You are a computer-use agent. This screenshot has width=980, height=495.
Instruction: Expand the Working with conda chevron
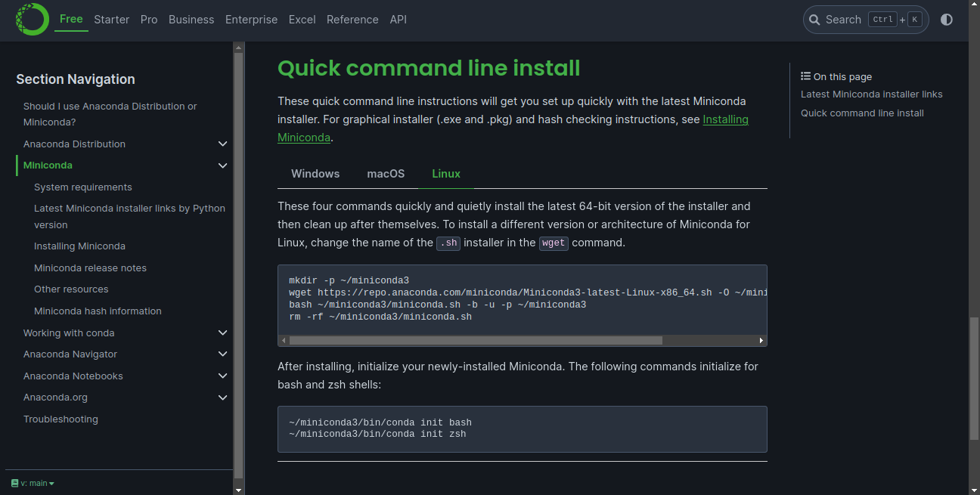(223, 333)
